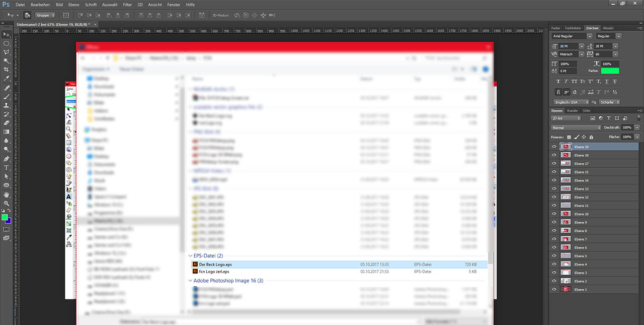Image resolution: width=644 pixels, height=325 pixels.
Task: Select the Crop tool in toolbar
Action: pyautogui.click(x=7, y=70)
